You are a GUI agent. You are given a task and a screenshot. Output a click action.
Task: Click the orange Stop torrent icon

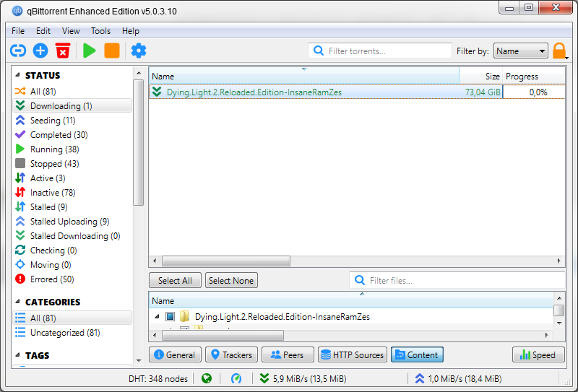coord(112,51)
